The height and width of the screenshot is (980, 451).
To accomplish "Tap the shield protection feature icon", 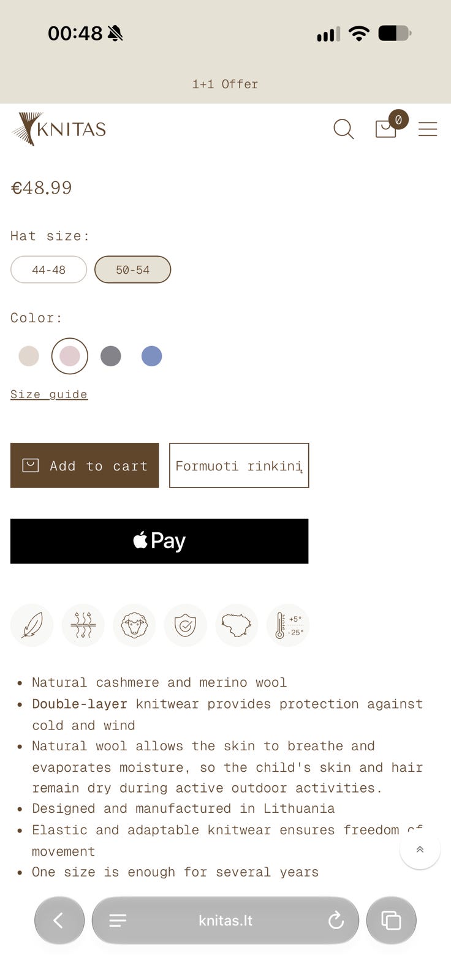I will 185,625.
